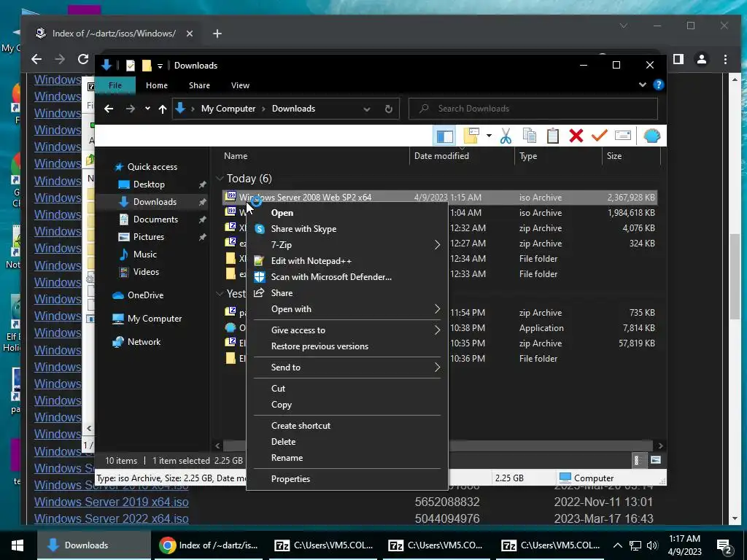
Task: Open OneDrive in navigation pane
Action: coord(145,295)
